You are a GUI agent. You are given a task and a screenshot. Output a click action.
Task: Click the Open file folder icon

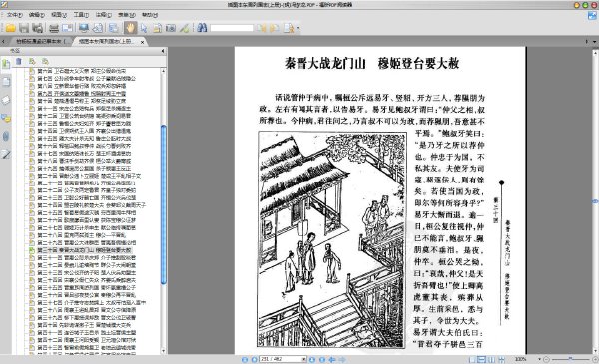point(10,28)
